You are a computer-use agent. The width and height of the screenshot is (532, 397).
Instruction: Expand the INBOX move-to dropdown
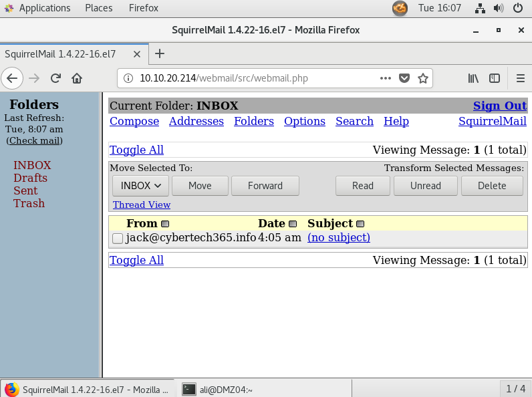click(x=140, y=186)
